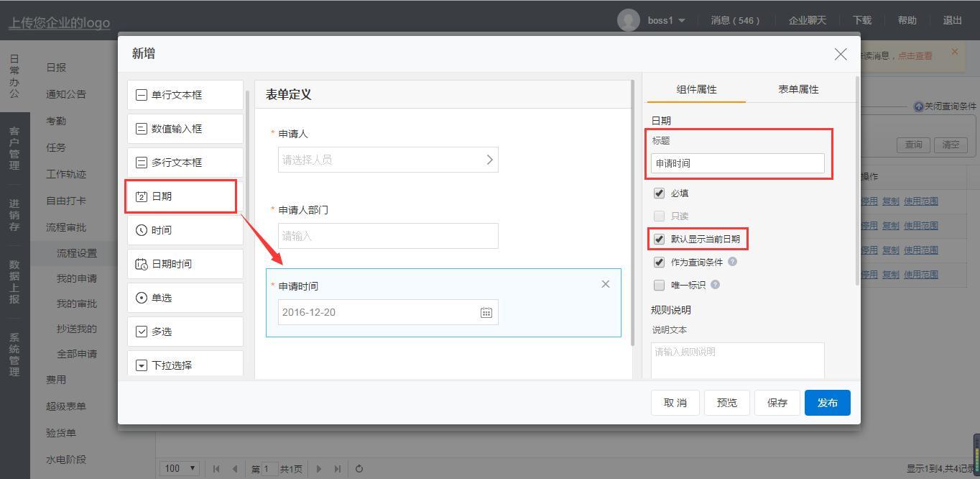Enable the 唯一标识 checkbox
Screen dimensions: 980x479
[659, 285]
